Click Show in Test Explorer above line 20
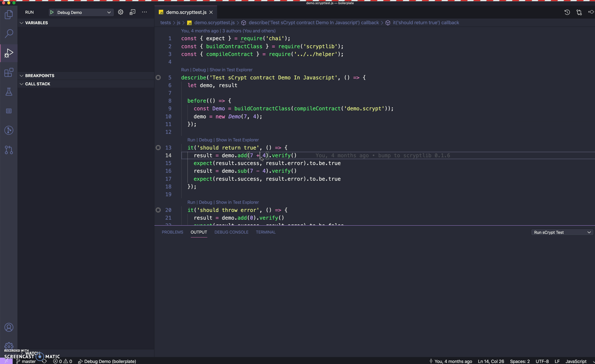Image resolution: width=595 pixels, height=364 pixels. pyautogui.click(x=237, y=202)
